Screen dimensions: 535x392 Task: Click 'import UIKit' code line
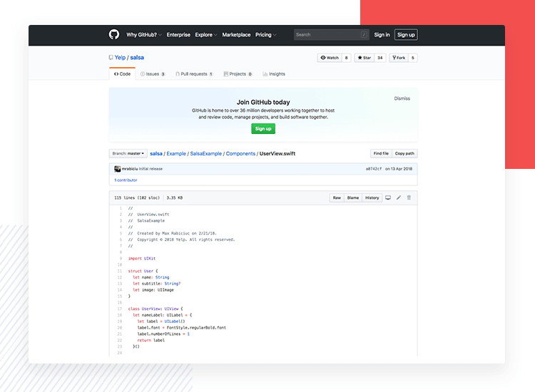tap(142, 259)
